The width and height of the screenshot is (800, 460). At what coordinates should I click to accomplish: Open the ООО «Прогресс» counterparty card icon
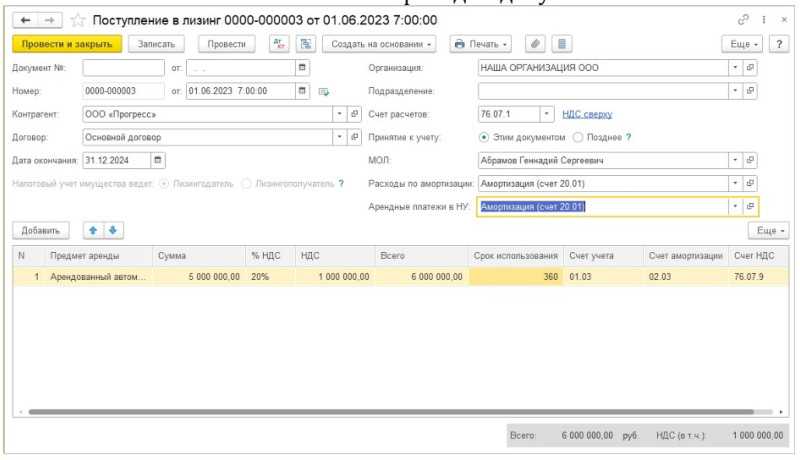(354, 114)
